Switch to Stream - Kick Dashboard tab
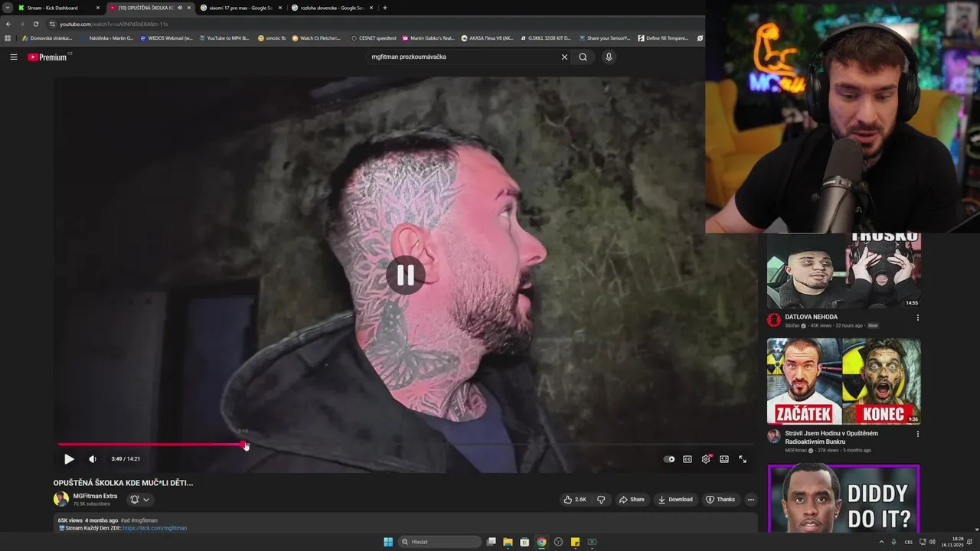The image size is (980, 551). click(59, 8)
